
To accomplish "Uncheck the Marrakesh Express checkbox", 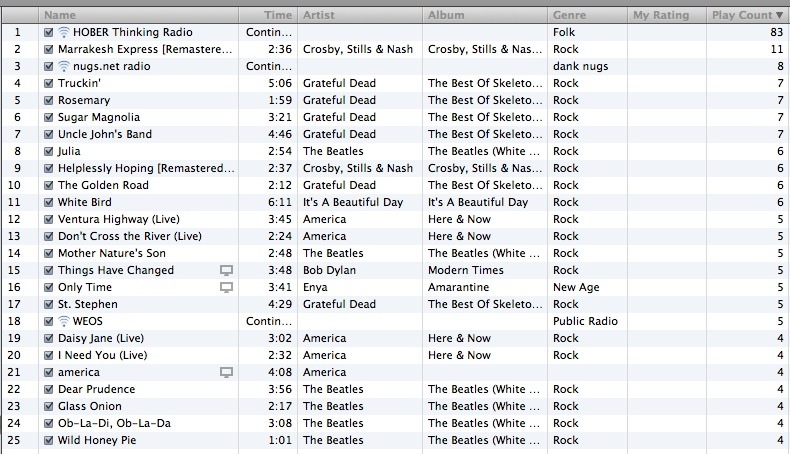I will coord(48,49).
